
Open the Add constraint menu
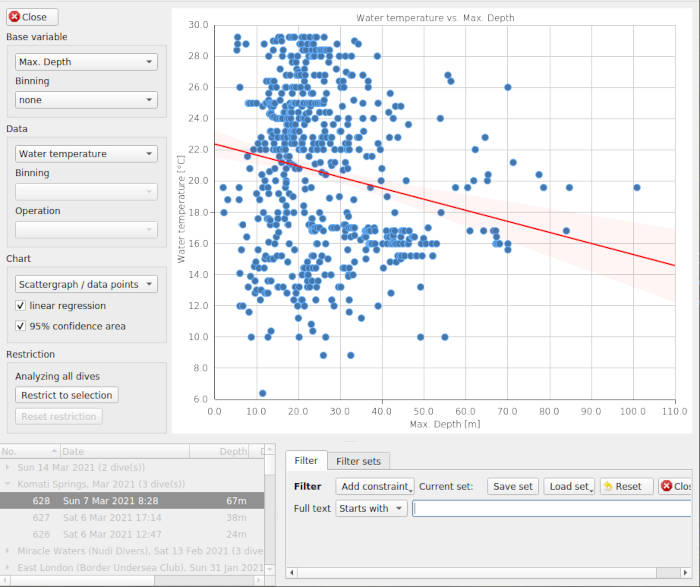pos(375,486)
